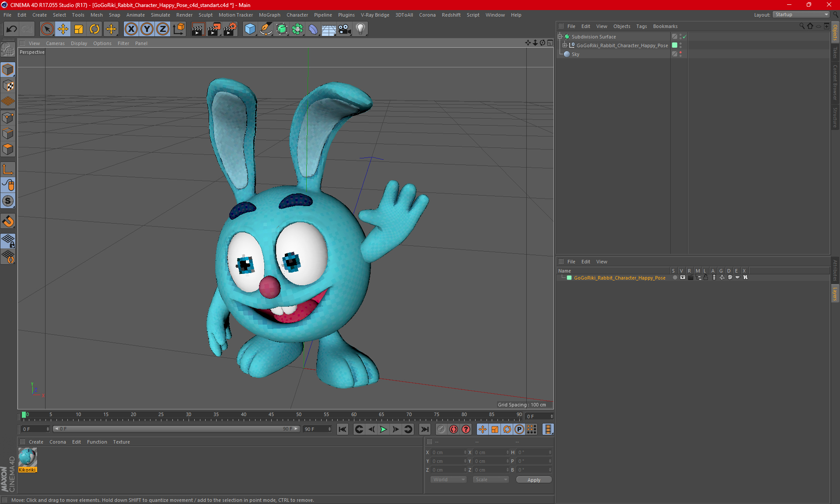The height and width of the screenshot is (504, 840).
Task: Toggle X-axis lock
Action: [x=131, y=29]
